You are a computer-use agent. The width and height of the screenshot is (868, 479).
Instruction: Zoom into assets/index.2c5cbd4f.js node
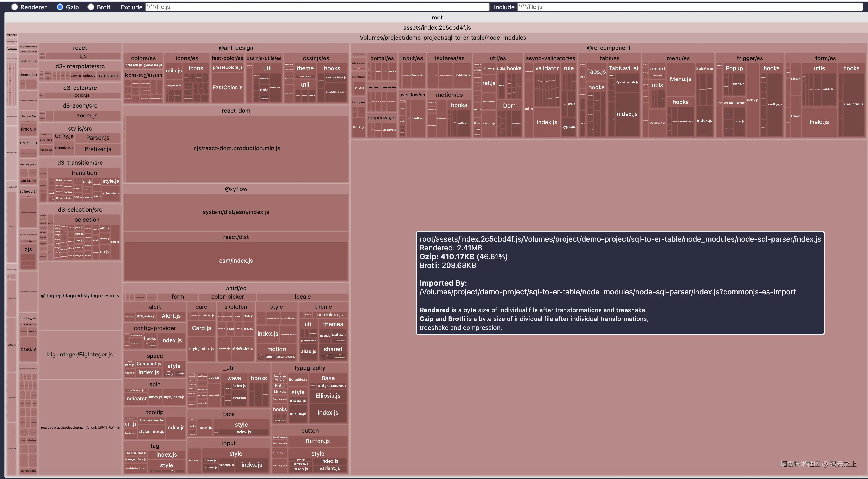point(437,28)
